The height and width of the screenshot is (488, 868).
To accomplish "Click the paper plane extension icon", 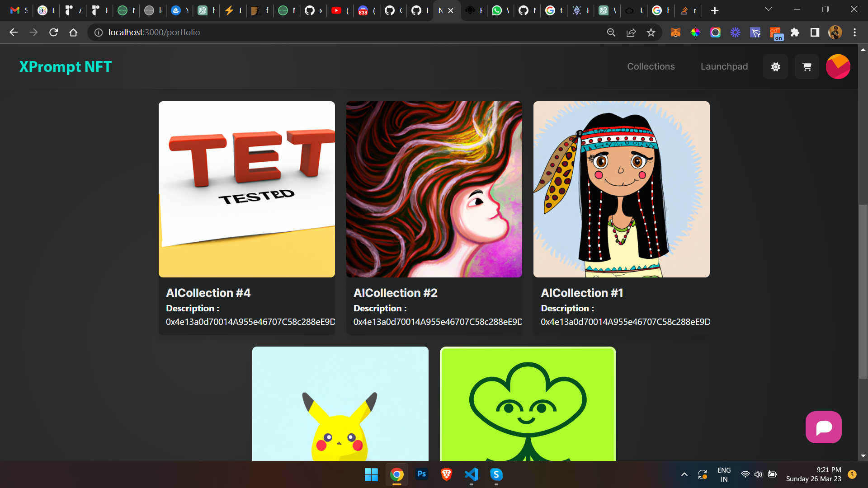I will [755, 33].
